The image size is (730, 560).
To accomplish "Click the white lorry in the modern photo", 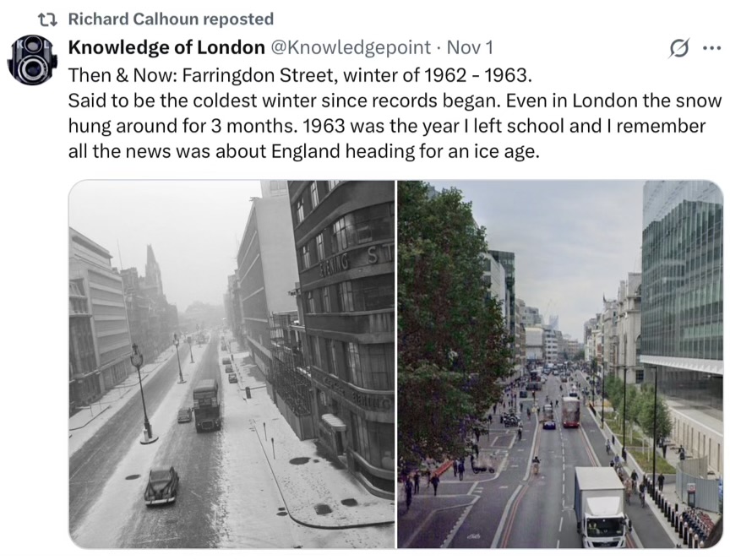I will click(601, 505).
